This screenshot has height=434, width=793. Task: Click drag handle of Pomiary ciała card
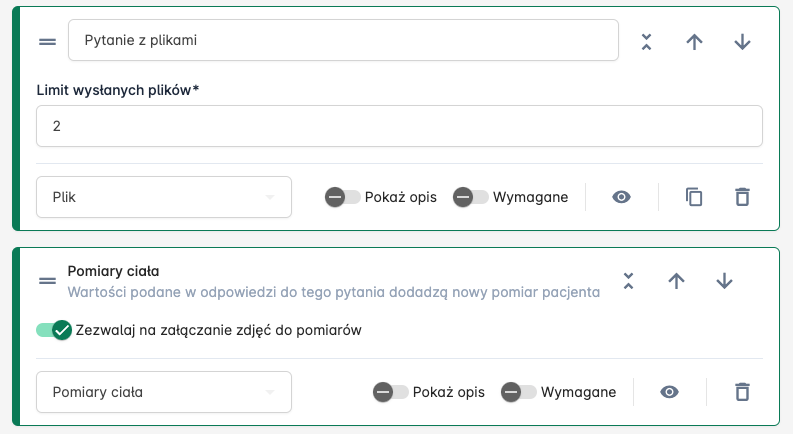click(47, 281)
